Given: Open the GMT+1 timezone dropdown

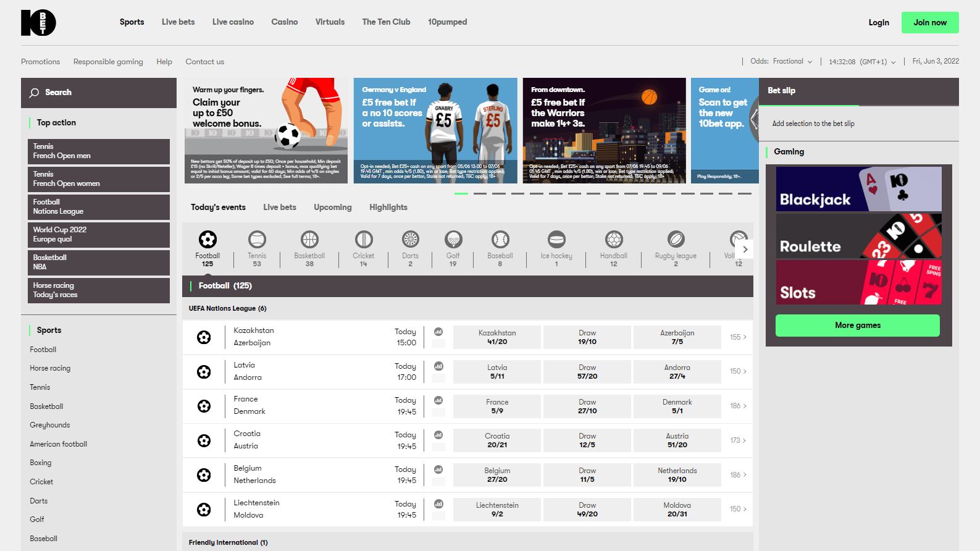Looking at the screenshot, I should (862, 62).
